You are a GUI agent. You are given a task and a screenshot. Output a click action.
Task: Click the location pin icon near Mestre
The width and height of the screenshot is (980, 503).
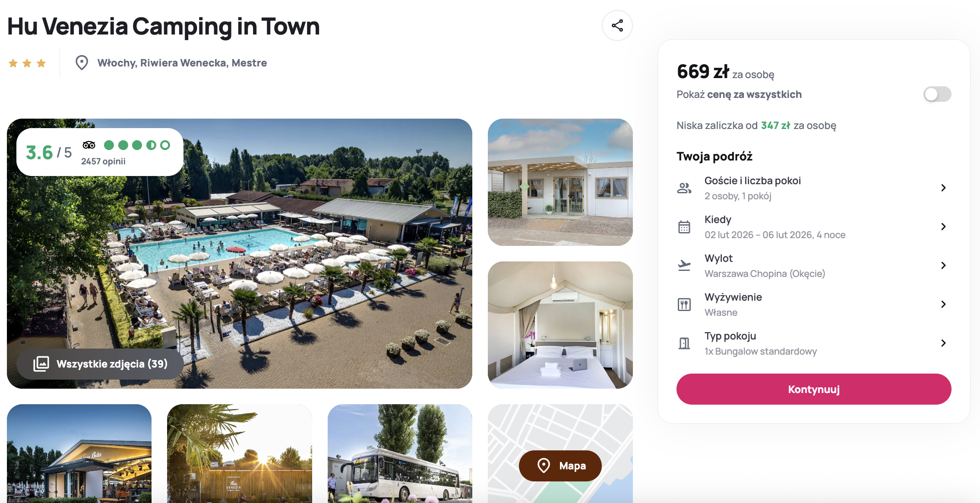pos(82,63)
